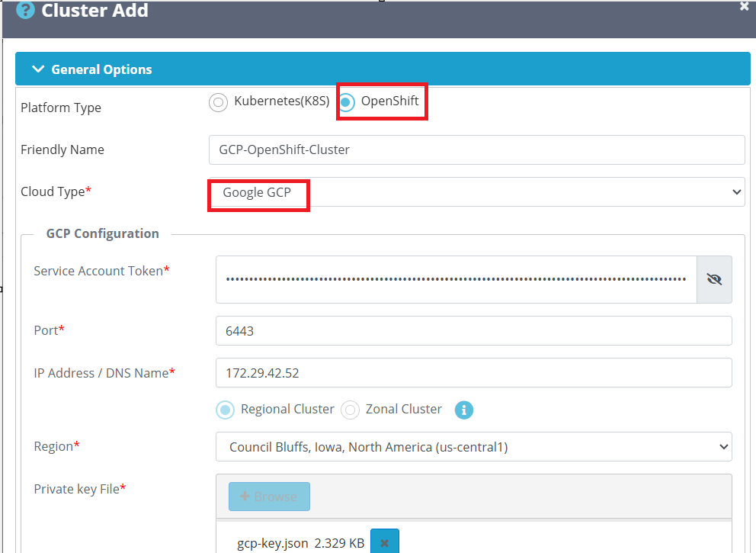756x553 pixels.
Task: Choose Regional Cluster option
Action: click(x=225, y=410)
